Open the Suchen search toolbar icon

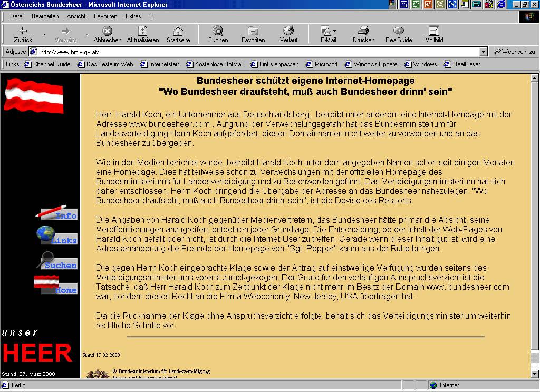coord(218,34)
